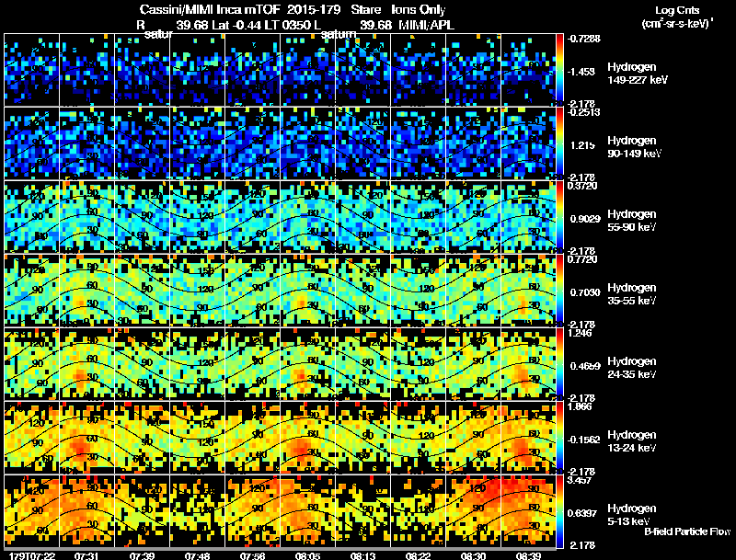Click the 3.457 color scale value
The image size is (736, 560).
tap(580, 480)
